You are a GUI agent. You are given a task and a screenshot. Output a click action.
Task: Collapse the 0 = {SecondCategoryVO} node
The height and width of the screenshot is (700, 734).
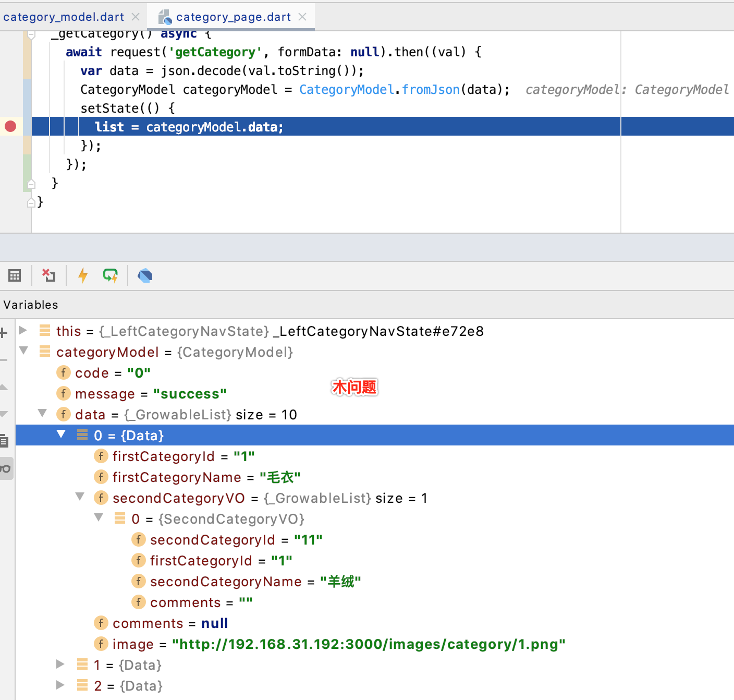click(x=99, y=517)
